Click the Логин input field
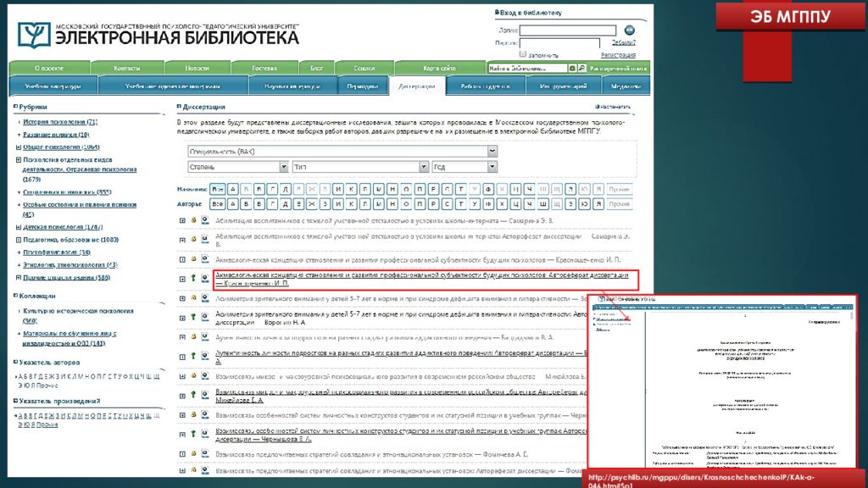 coord(567,30)
